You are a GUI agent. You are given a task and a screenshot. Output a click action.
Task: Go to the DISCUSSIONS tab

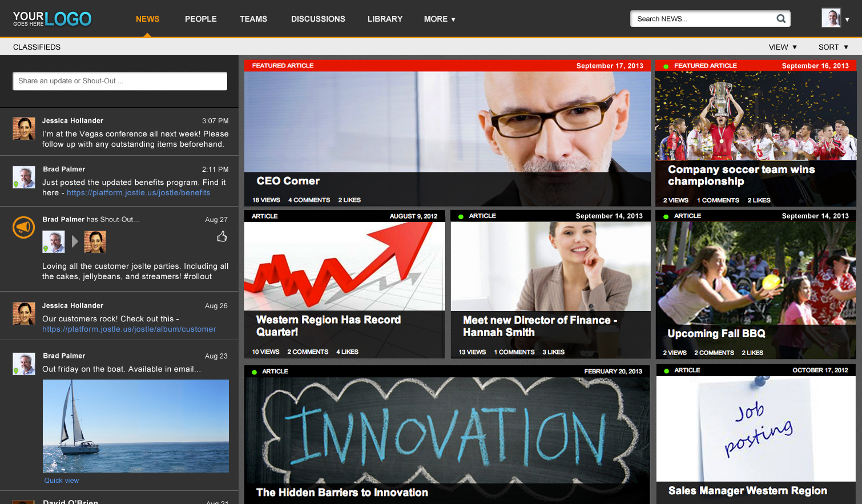tap(318, 19)
